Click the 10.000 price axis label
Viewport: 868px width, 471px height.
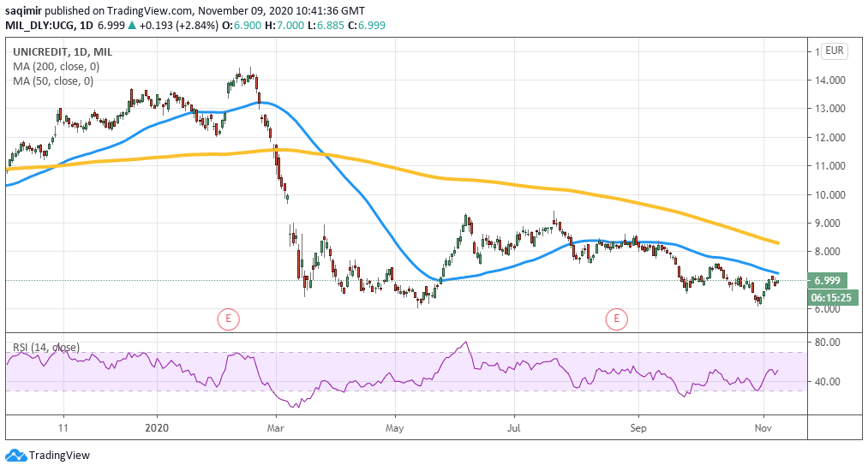tap(829, 194)
